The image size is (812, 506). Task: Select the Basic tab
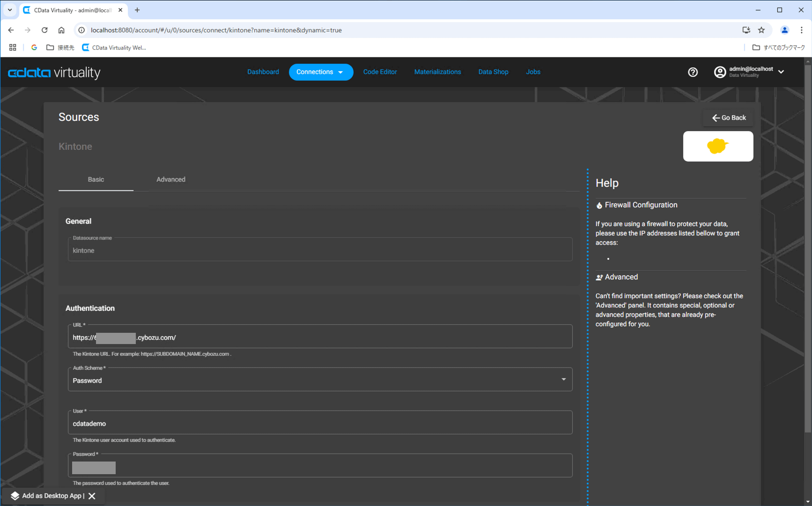(96, 180)
